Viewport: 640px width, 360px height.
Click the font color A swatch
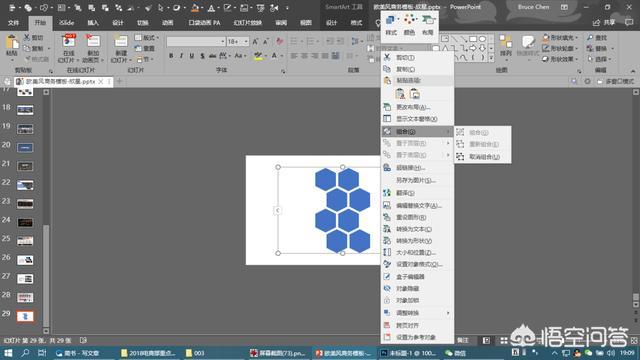[x=274, y=56]
